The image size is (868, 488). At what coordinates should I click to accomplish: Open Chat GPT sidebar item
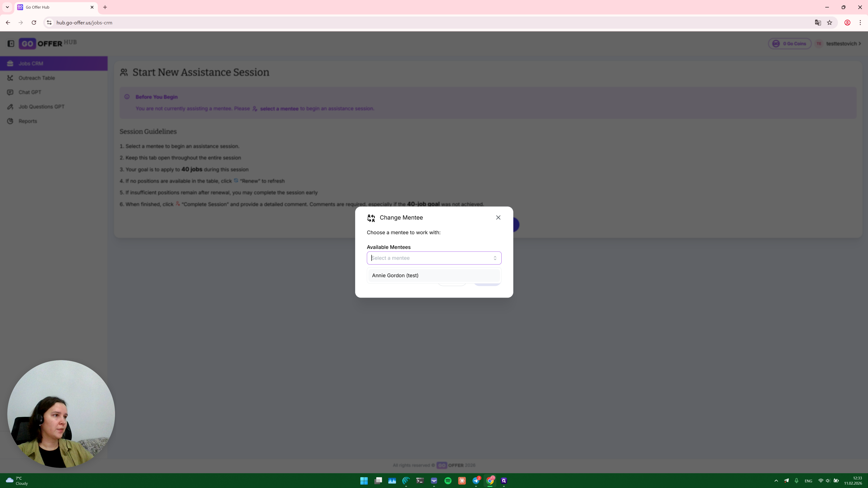30,92
